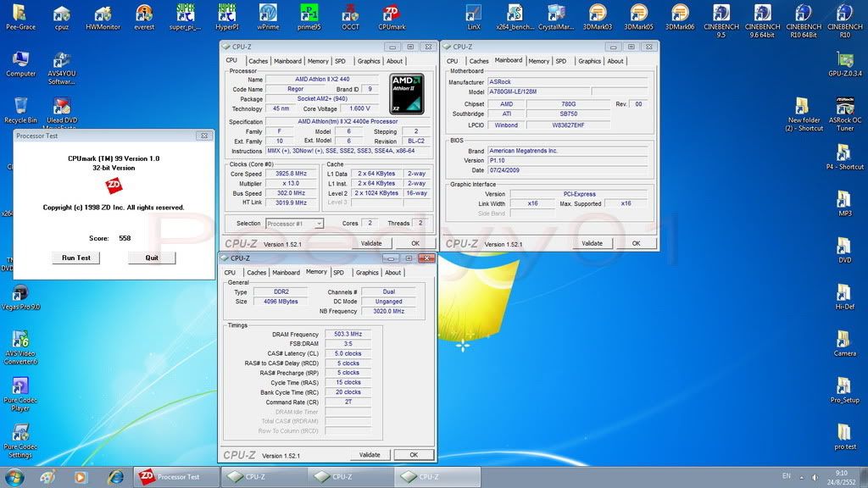Open the super_pi desktop shortcut
868x488 pixels.
click(186, 17)
